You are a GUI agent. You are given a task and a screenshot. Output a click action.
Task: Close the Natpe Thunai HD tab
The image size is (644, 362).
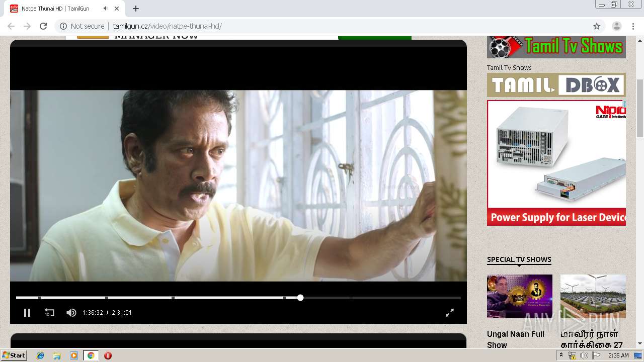coord(117,9)
